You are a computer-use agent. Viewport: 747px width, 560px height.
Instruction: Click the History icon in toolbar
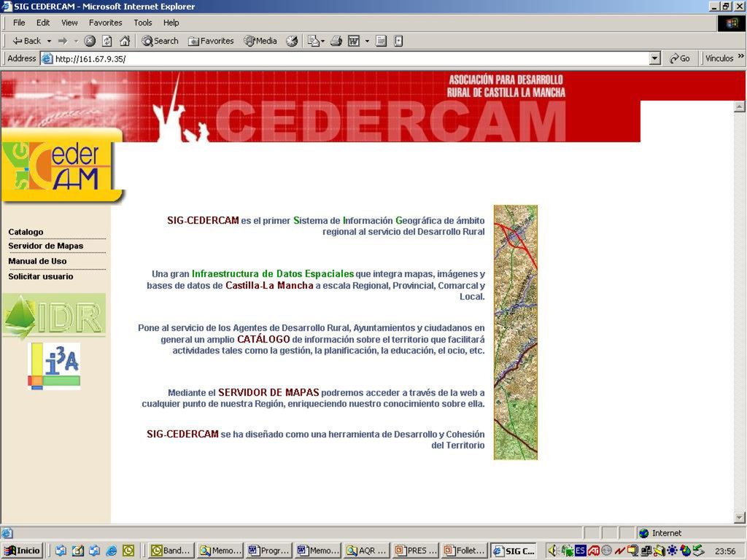pyautogui.click(x=292, y=41)
